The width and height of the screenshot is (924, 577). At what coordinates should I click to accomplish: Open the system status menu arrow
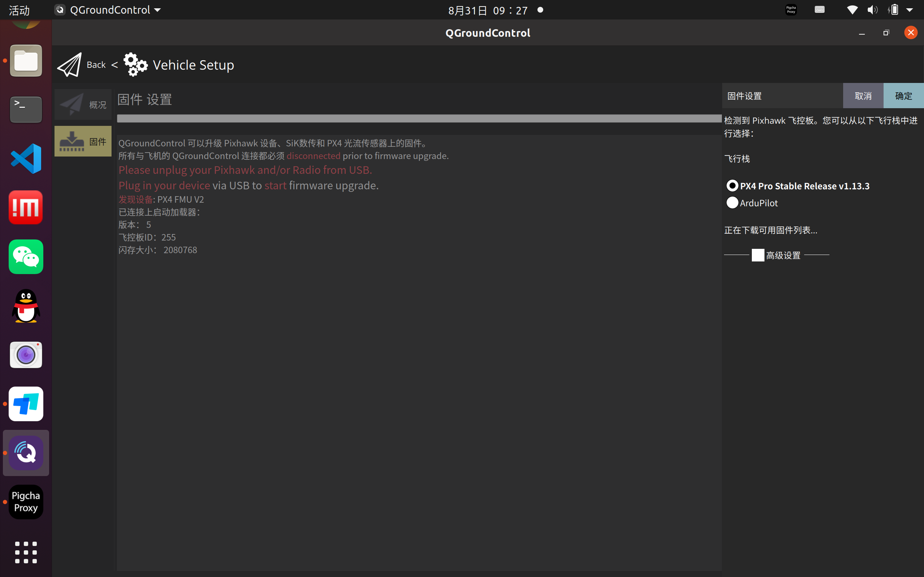click(910, 10)
